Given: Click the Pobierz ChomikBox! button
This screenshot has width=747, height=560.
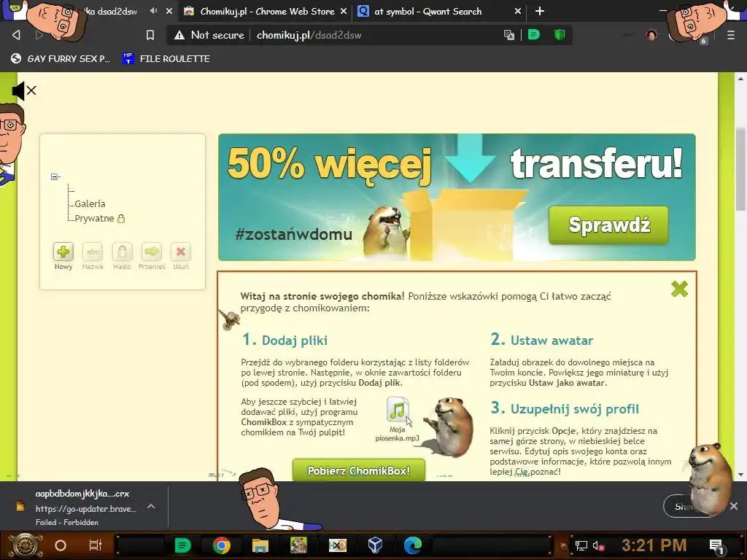Looking at the screenshot, I should click(359, 470).
